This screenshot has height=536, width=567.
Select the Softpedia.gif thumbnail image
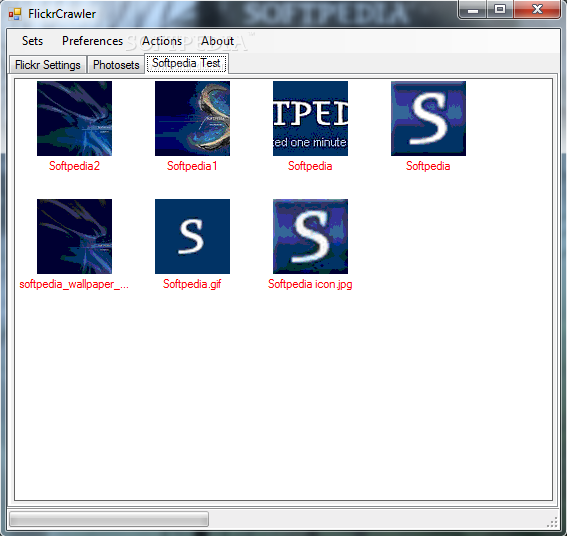(192, 236)
